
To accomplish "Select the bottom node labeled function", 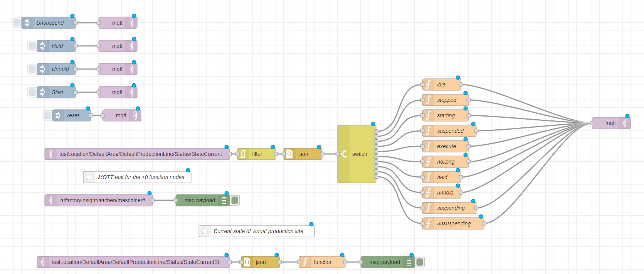I will 323,262.
